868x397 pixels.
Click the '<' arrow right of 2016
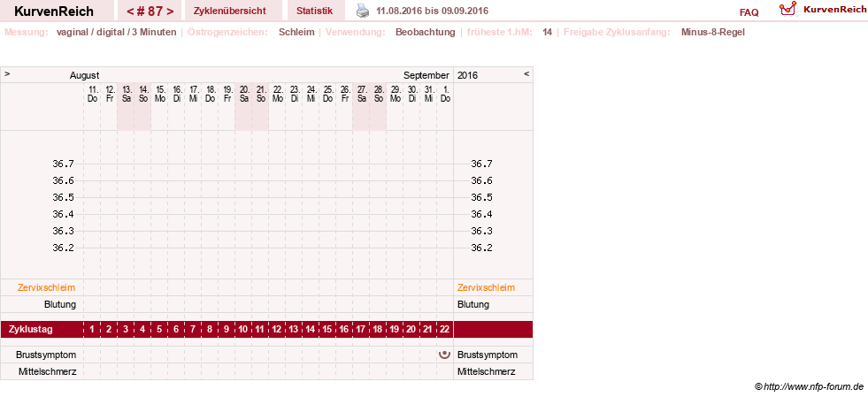(x=526, y=73)
